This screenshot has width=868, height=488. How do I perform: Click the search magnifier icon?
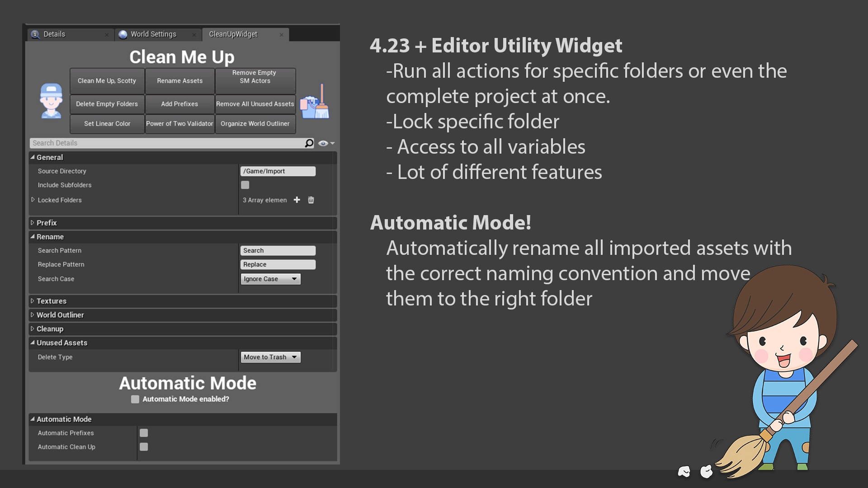309,143
